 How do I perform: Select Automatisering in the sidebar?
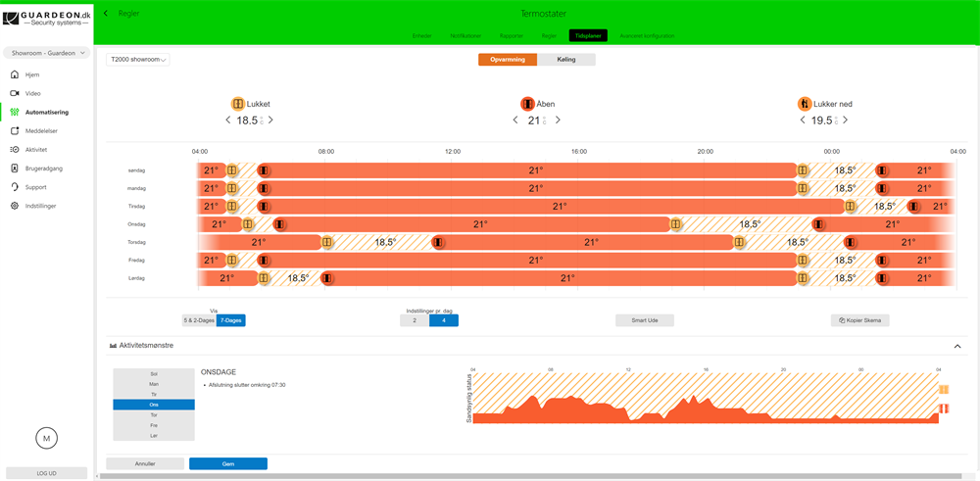40,113
